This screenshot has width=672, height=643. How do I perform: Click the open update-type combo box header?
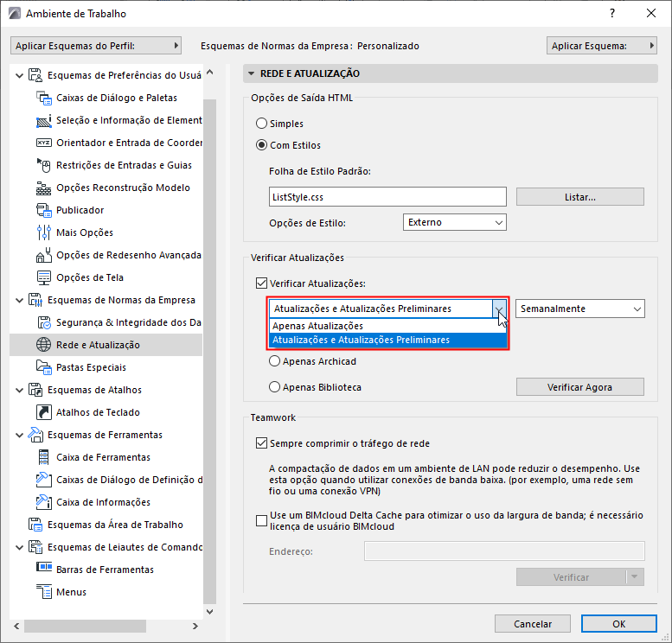387,309
